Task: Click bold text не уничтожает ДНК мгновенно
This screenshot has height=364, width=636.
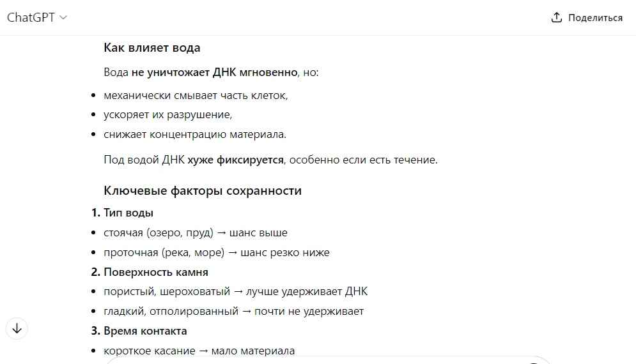Action: tap(214, 72)
